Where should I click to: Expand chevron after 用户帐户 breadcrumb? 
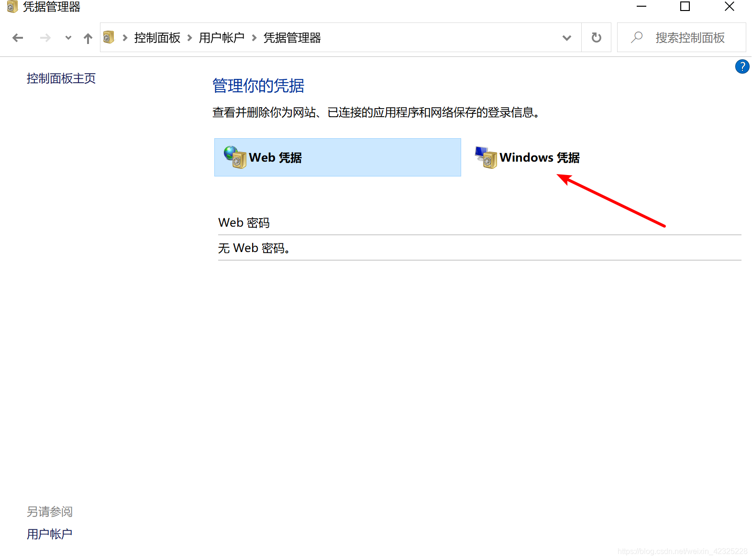click(x=254, y=38)
